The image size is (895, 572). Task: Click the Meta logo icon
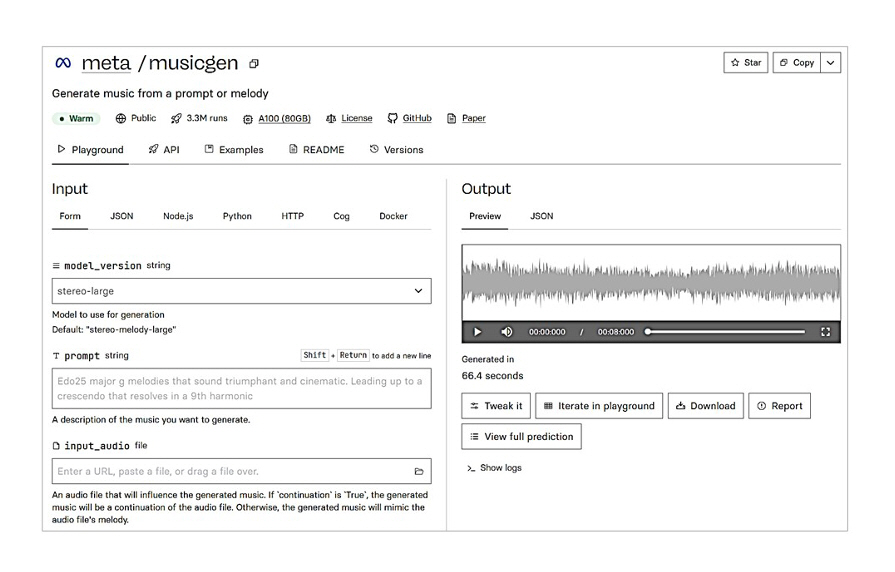[63, 63]
